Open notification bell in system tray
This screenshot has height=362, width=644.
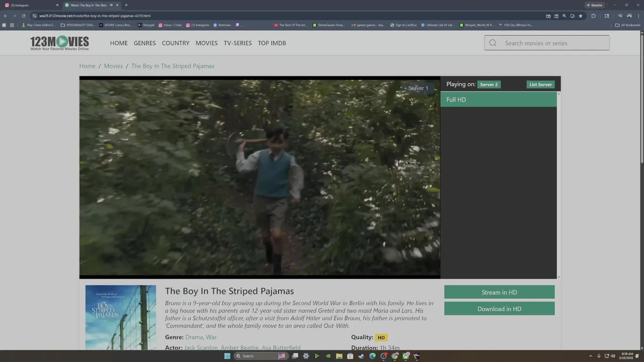(638, 356)
